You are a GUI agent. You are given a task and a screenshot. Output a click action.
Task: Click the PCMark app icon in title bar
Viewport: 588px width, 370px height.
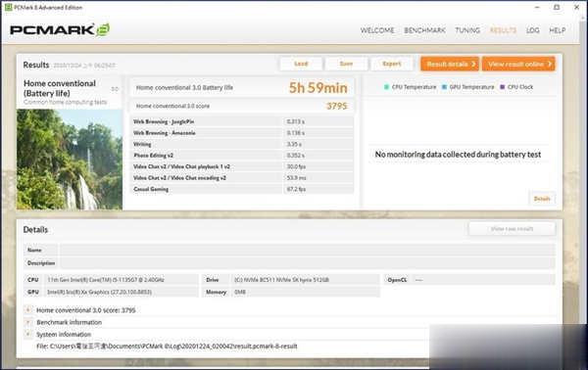tap(8, 7)
